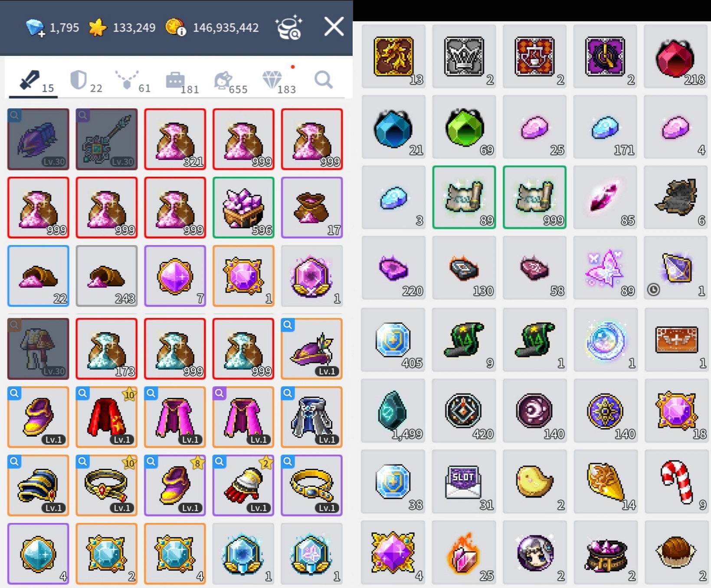Select the red ruby gem with 218
Screen dimensions: 711x588
coord(676,56)
